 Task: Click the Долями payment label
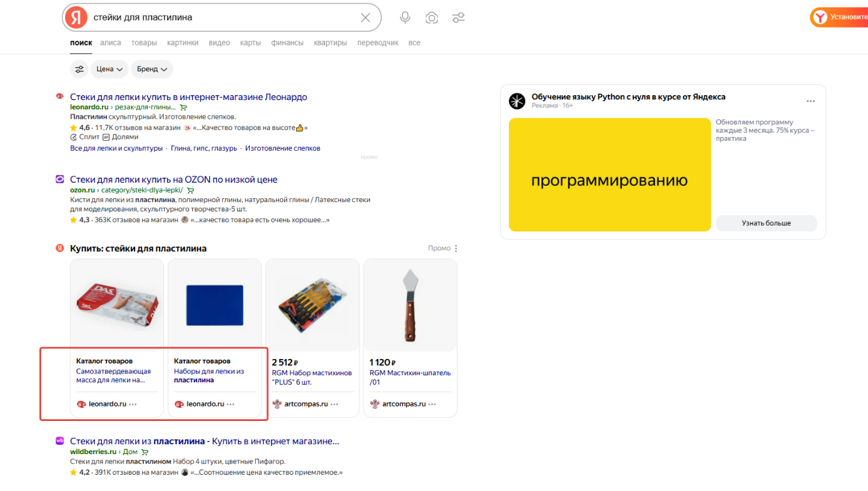pos(120,137)
